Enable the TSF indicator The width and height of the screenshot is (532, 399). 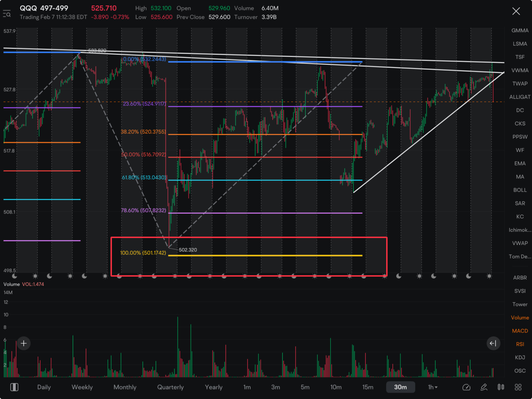coord(520,57)
